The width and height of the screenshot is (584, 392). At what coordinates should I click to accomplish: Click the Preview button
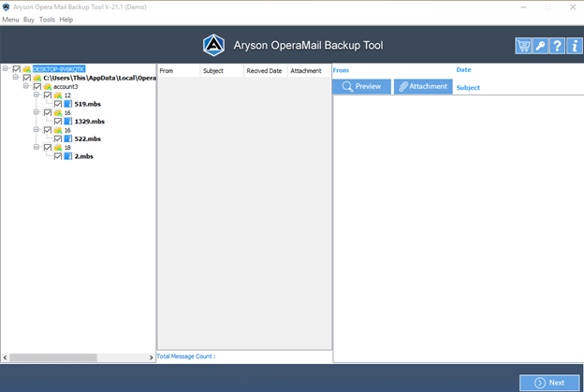click(x=361, y=86)
